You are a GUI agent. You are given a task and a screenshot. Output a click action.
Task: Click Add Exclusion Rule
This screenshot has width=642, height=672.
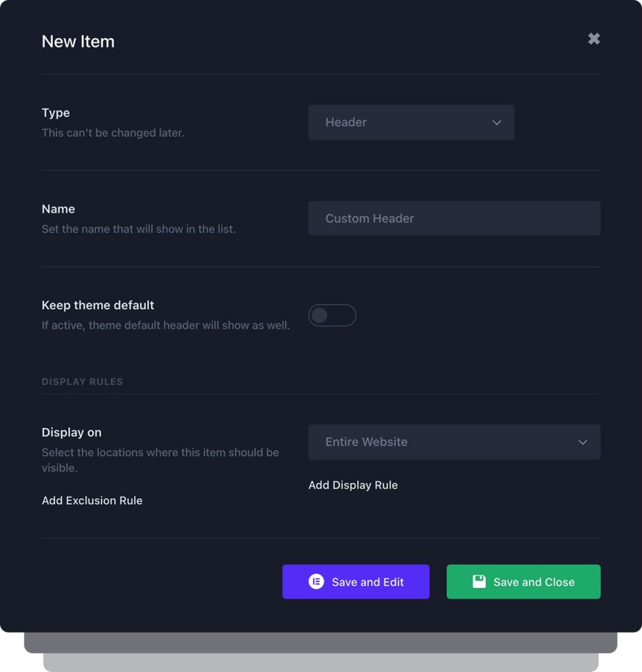[x=92, y=500]
